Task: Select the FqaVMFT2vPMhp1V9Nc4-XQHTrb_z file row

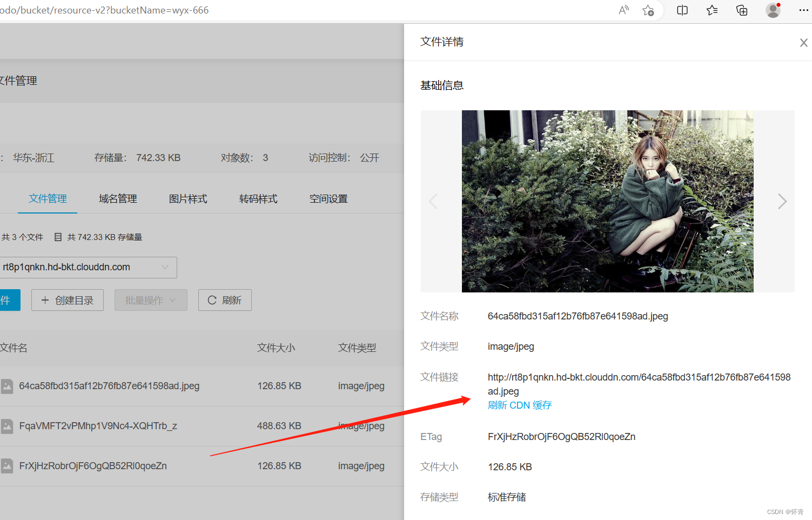Action: coord(92,425)
